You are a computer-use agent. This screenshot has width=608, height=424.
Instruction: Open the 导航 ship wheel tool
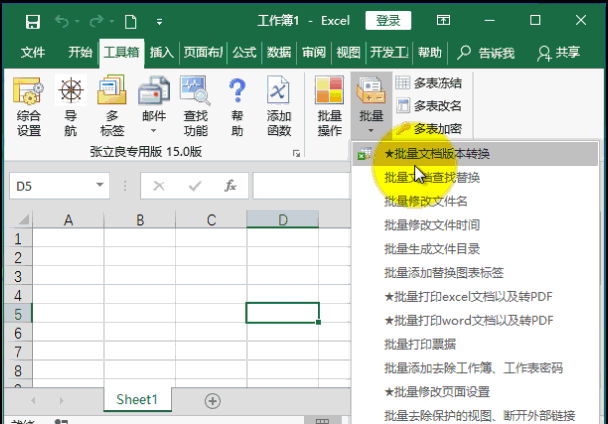coord(70,106)
